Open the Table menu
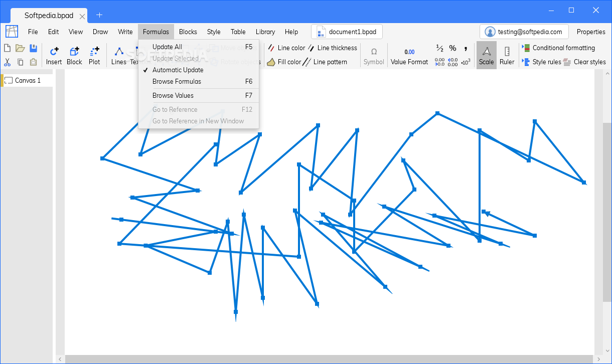 click(238, 32)
